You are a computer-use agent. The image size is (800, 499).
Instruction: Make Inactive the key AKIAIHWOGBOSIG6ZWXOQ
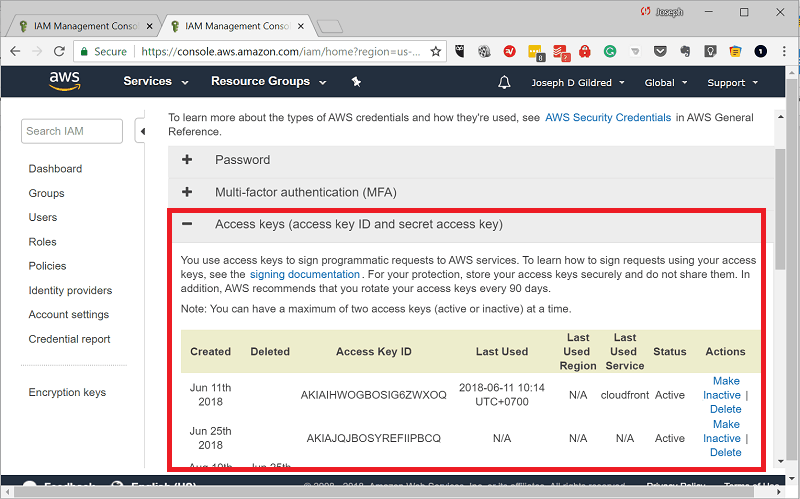coord(722,388)
